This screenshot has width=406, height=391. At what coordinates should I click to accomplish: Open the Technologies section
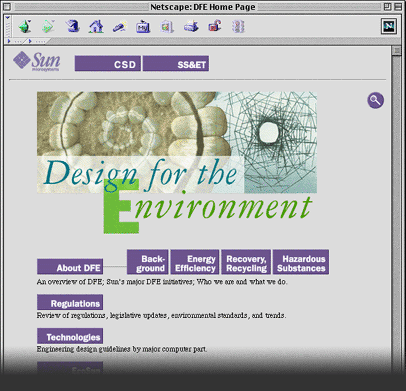pos(70,336)
